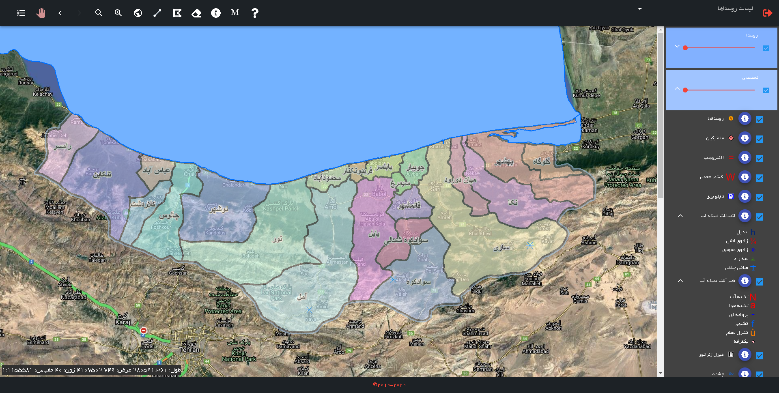Open the top bar dropdown arrow
Viewport: 779px width, 393px height.
click(x=640, y=9)
